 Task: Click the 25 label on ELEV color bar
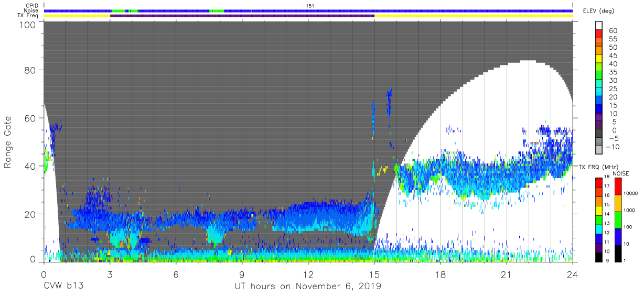pos(613,89)
